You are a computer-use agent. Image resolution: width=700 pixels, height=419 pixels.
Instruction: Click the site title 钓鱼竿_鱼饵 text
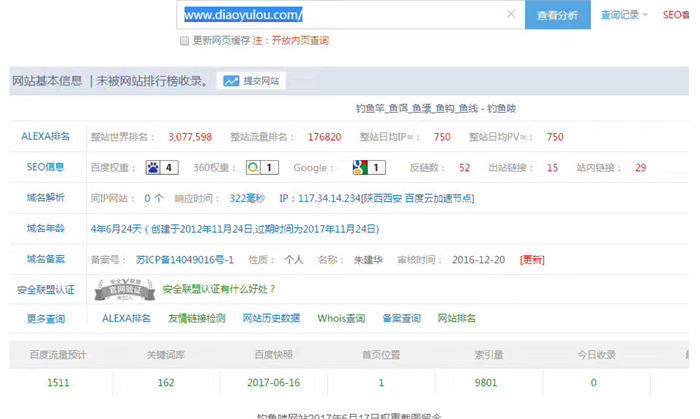click(436, 108)
